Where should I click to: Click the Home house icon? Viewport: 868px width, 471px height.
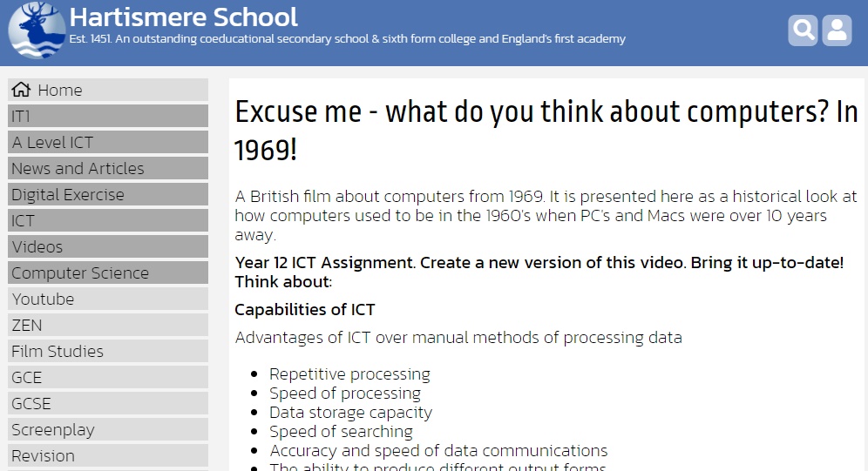[x=21, y=90]
